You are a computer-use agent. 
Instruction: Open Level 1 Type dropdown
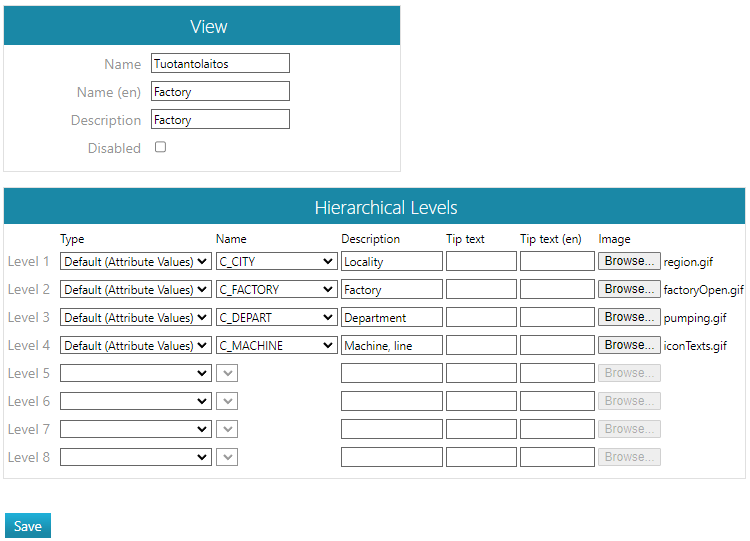[136, 261]
